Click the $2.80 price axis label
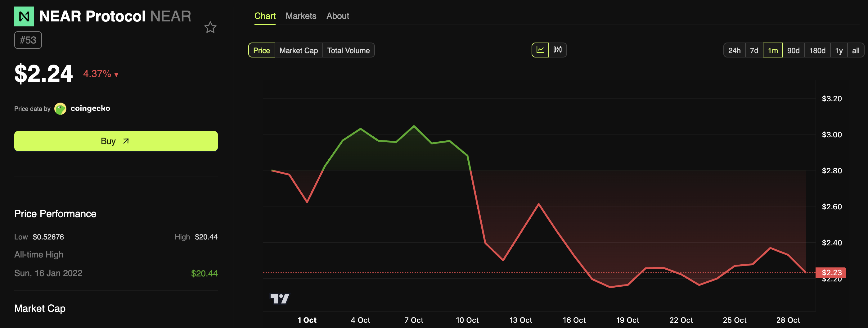Image resolution: width=868 pixels, height=328 pixels. pyautogui.click(x=832, y=171)
